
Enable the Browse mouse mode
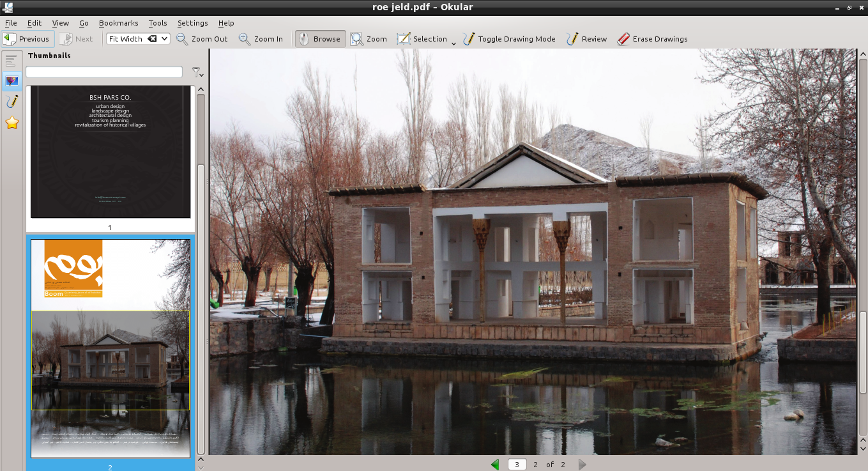point(320,39)
